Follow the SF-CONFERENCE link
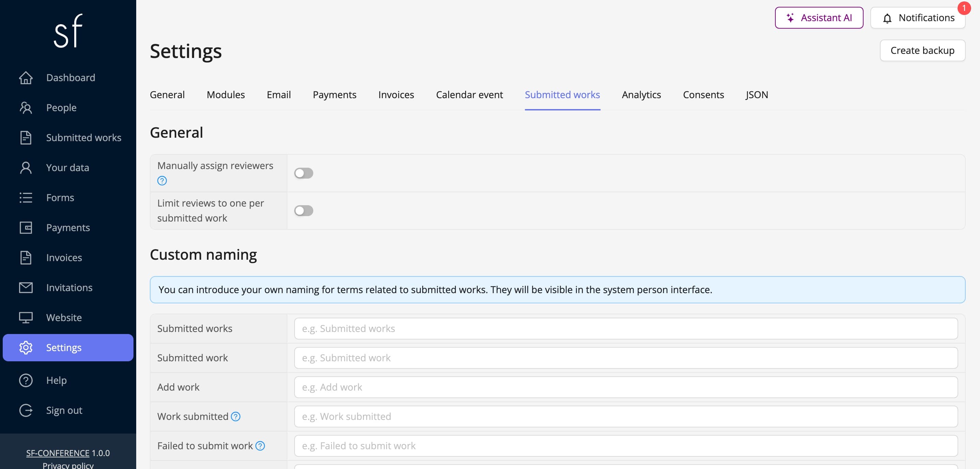The width and height of the screenshot is (980, 469). click(x=58, y=453)
